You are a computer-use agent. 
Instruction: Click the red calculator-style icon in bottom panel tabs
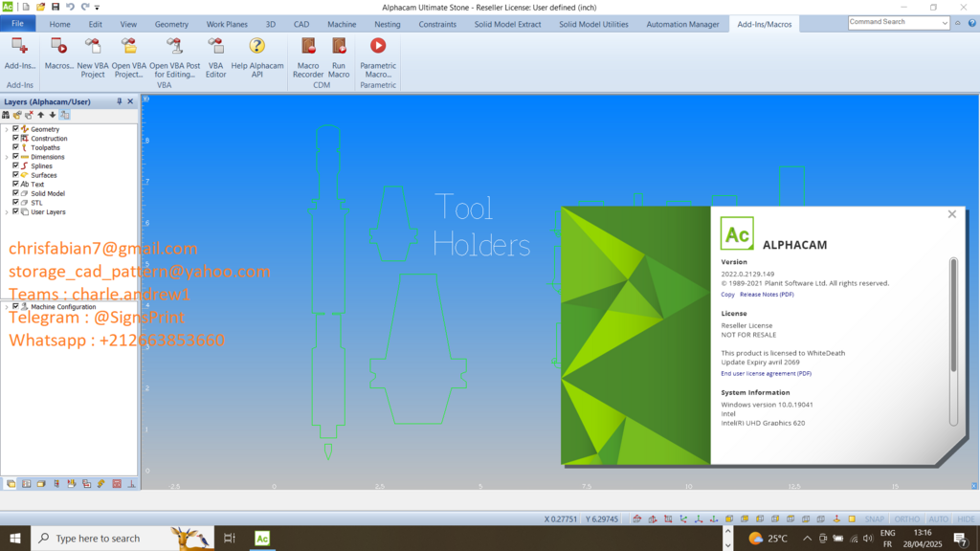pyautogui.click(x=117, y=484)
